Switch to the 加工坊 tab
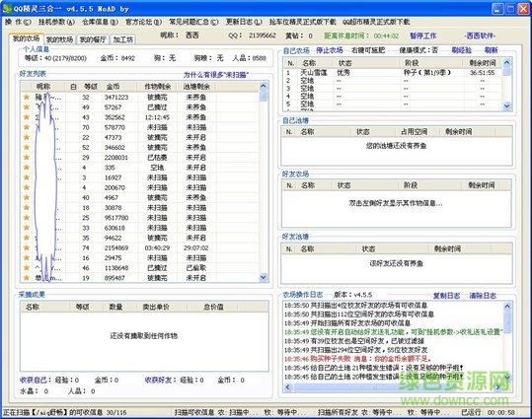Screen dimensions: 532x419 tap(122, 39)
